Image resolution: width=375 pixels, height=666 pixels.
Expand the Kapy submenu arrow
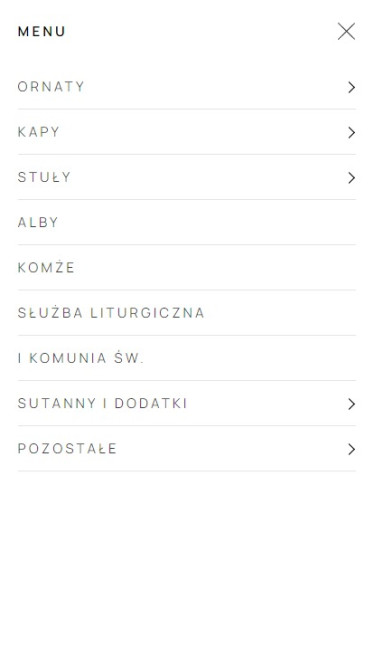click(x=351, y=133)
